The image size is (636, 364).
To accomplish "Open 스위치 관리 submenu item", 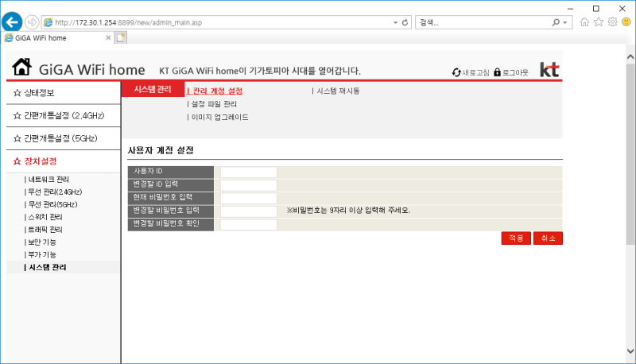I will [x=44, y=217].
